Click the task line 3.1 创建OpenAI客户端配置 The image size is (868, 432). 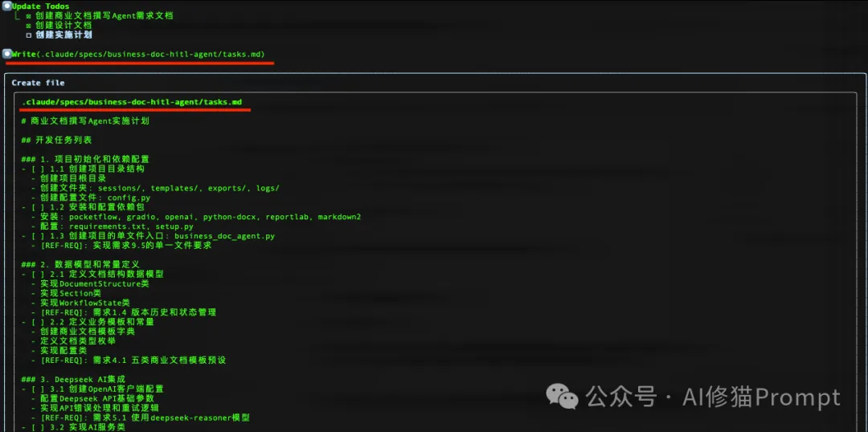(x=92, y=389)
